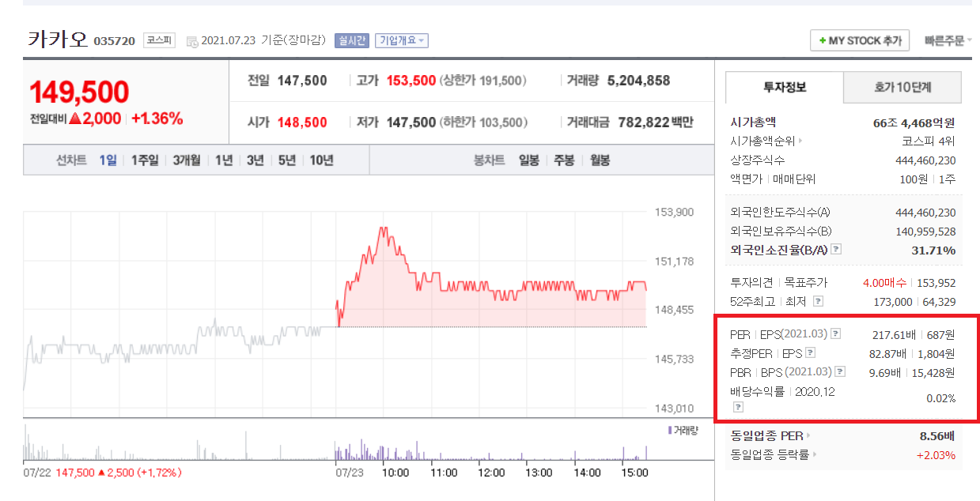Click the help icon beside 추정PER EPS
This screenshot has width=980, height=501.
point(810,353)
